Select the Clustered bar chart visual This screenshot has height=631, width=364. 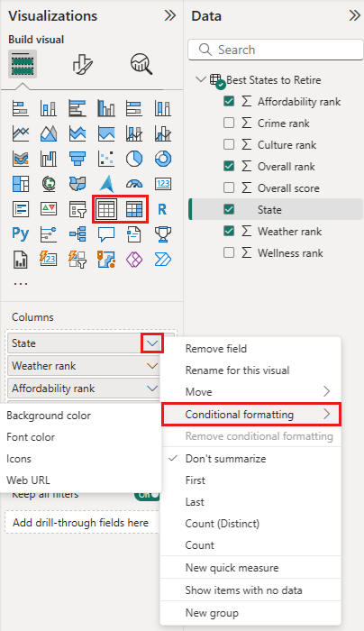click(x=77, y=108)
